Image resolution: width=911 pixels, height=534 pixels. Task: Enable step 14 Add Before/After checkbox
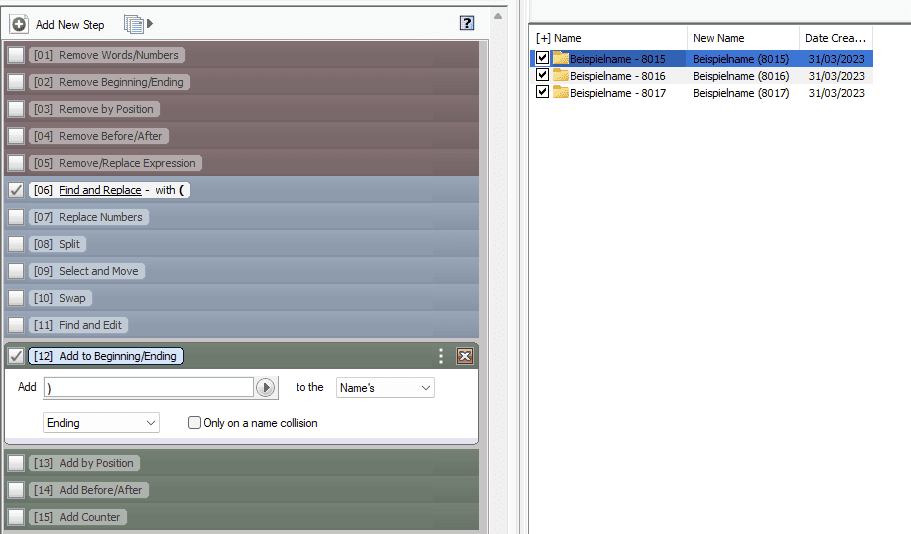click(16, 490)
